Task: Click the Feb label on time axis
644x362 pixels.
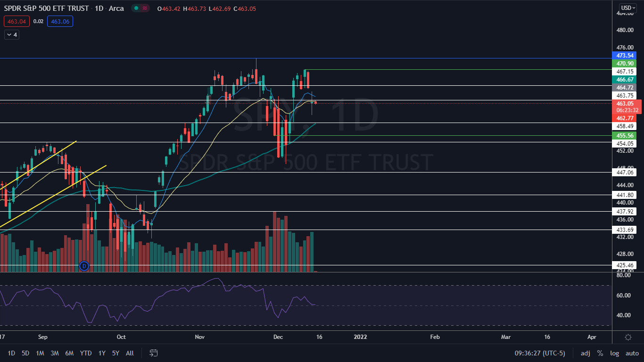Action: click(435, 337)
